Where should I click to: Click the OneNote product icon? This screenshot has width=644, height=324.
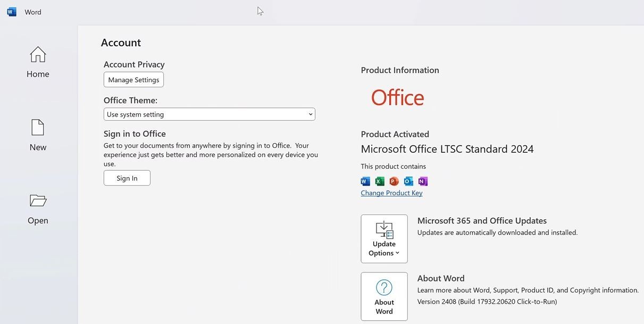[423, 181]
